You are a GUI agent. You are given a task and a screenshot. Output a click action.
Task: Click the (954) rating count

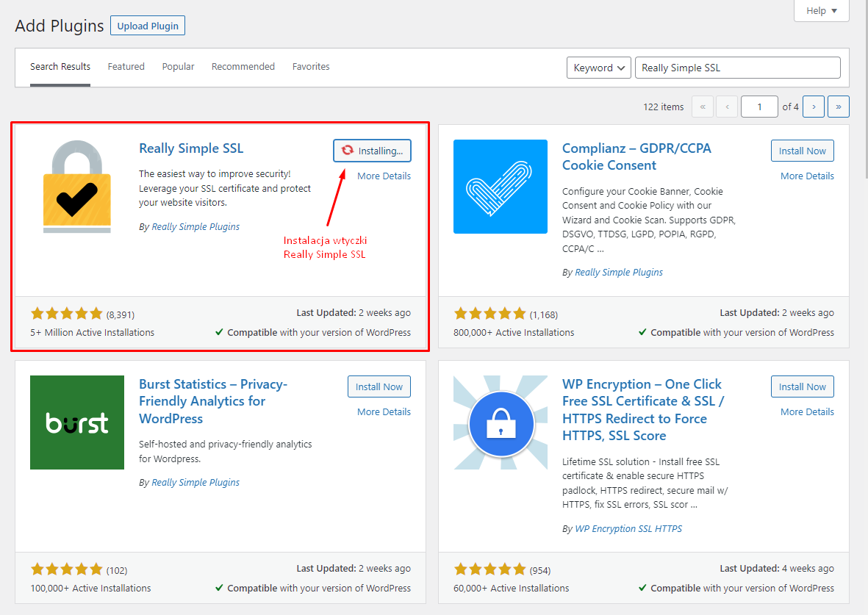[539, 570]
